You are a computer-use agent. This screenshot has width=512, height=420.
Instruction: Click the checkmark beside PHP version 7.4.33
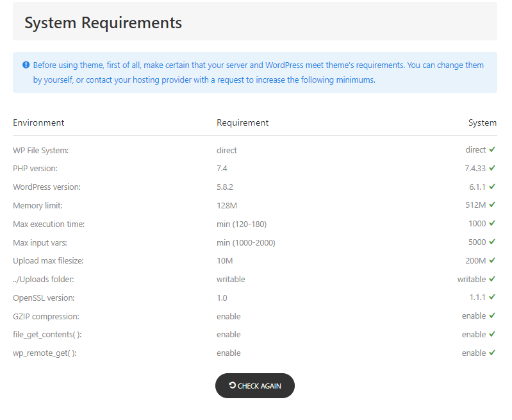coord(492,168)
